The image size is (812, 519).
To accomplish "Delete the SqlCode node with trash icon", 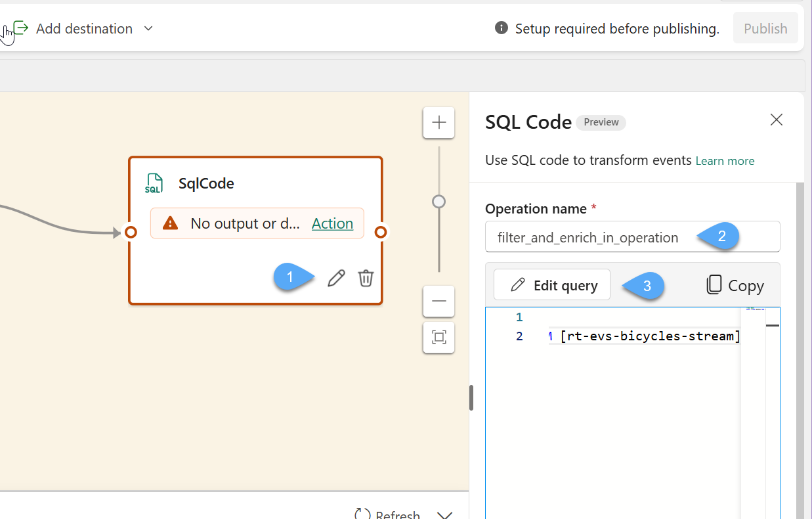I will click(x=366, y=279).
